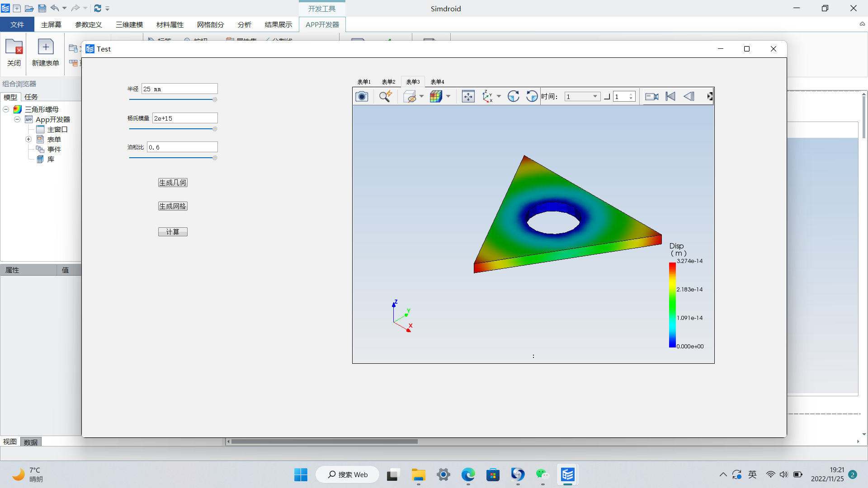Click the frame number spinner arrows
The width and height of the screenshot is (868, 488).
631,96
